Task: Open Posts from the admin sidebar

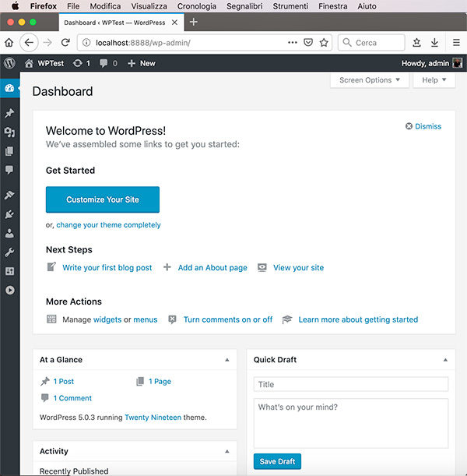Action: click(x=9, y=113)
